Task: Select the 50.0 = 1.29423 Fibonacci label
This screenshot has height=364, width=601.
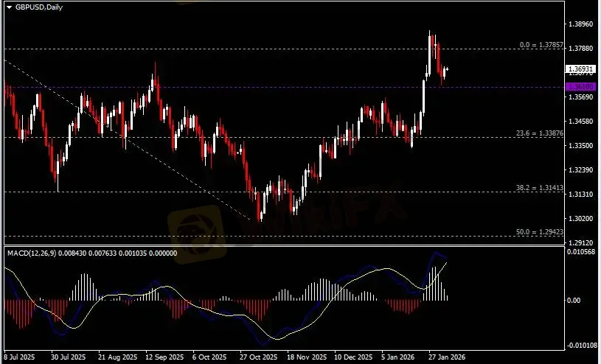Action: coord(540,232)
